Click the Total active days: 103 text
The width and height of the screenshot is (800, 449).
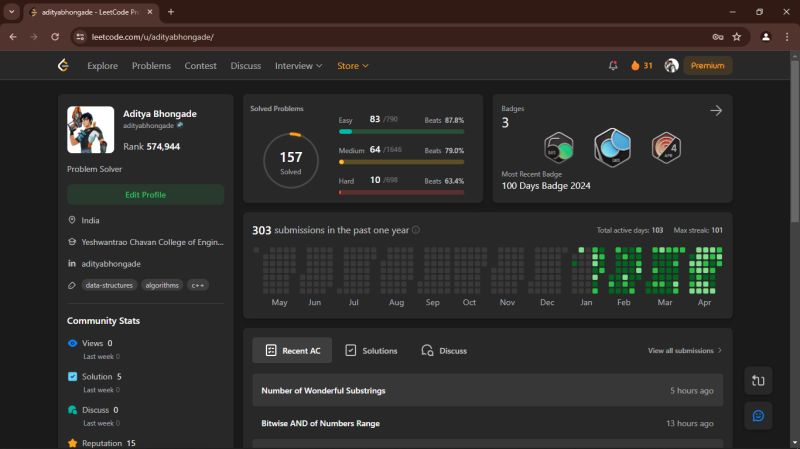630,230
